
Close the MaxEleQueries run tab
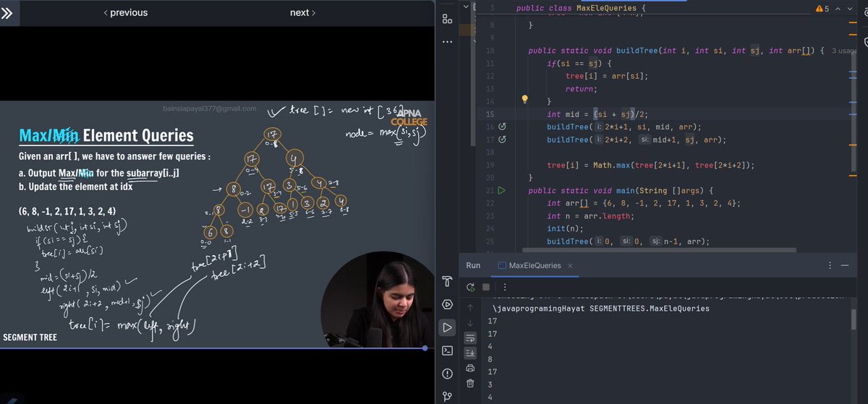(570, 265)
